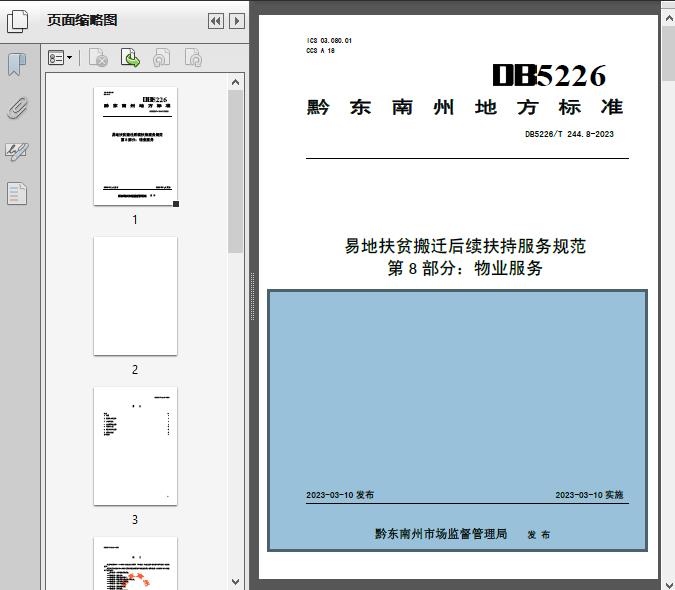Open the document content panel icon
Viewport: 675px width, 590px height.
click(x=17, y=193)
